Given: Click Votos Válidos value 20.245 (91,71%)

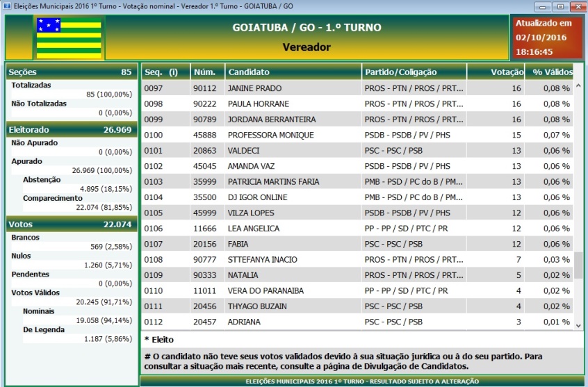Looking at the screenshot, I should 104,302.
